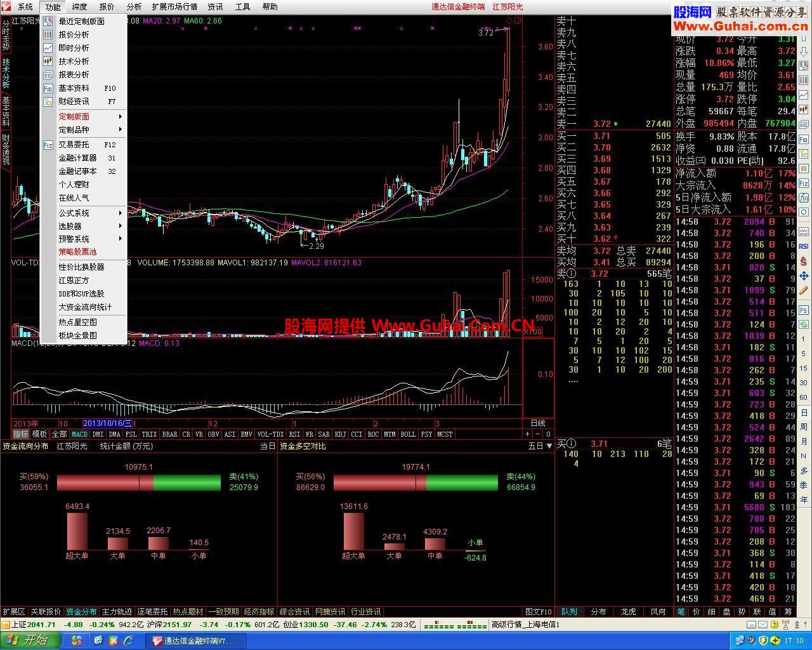Select the RSI indicator icon in right toolbar

[x=804, y=246]
